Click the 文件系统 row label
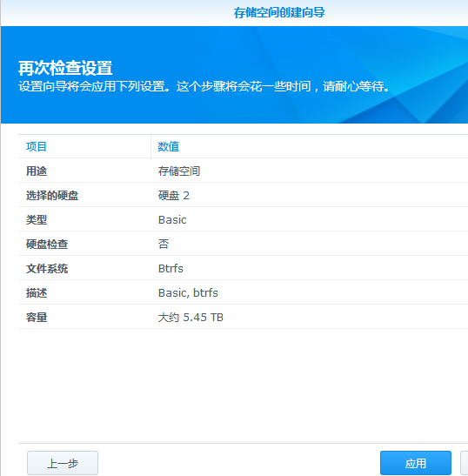 (x=47, y=268)
